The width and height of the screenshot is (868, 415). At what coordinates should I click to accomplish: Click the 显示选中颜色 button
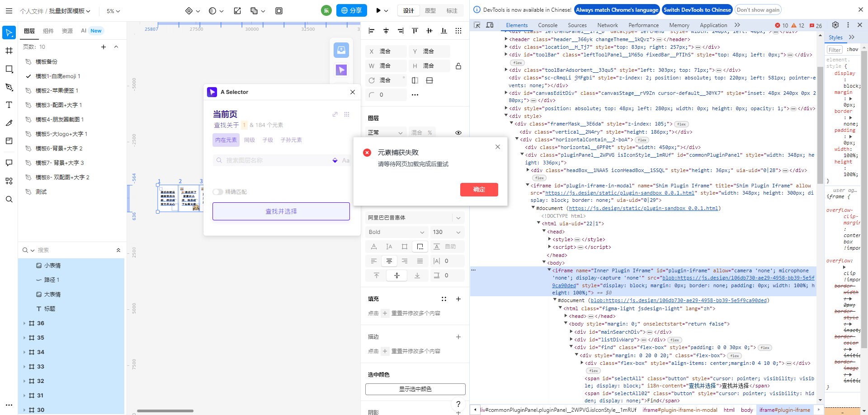(x=415, y=389)
